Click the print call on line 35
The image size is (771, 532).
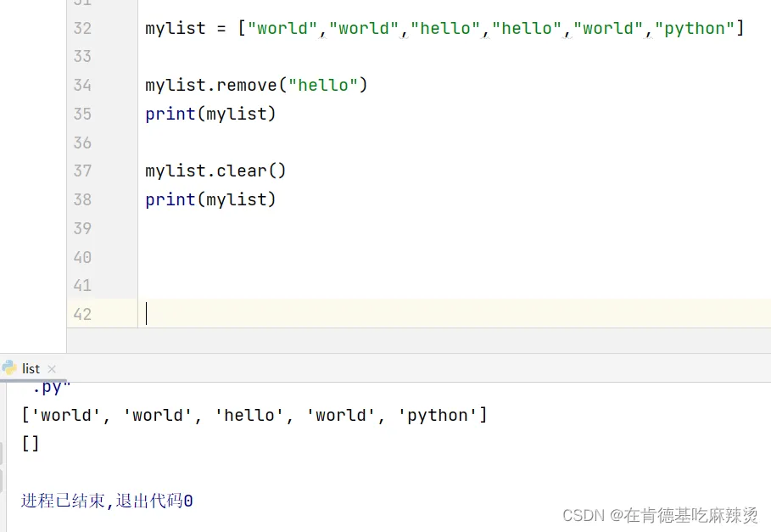[x=170, y=114]
